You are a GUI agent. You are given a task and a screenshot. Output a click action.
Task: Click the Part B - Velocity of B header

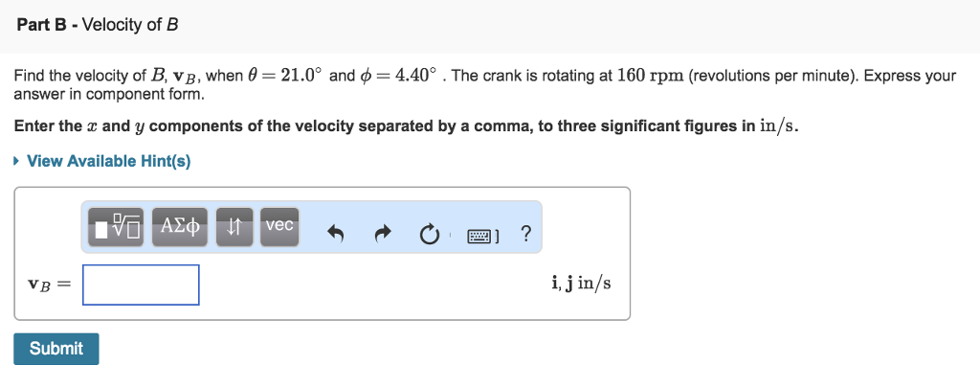(x=98, y=25)
